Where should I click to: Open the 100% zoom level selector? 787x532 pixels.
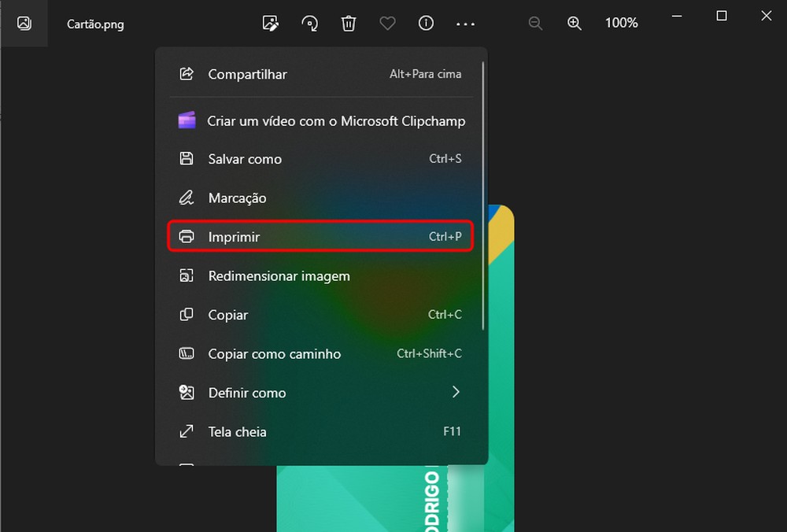pos(621,23)
